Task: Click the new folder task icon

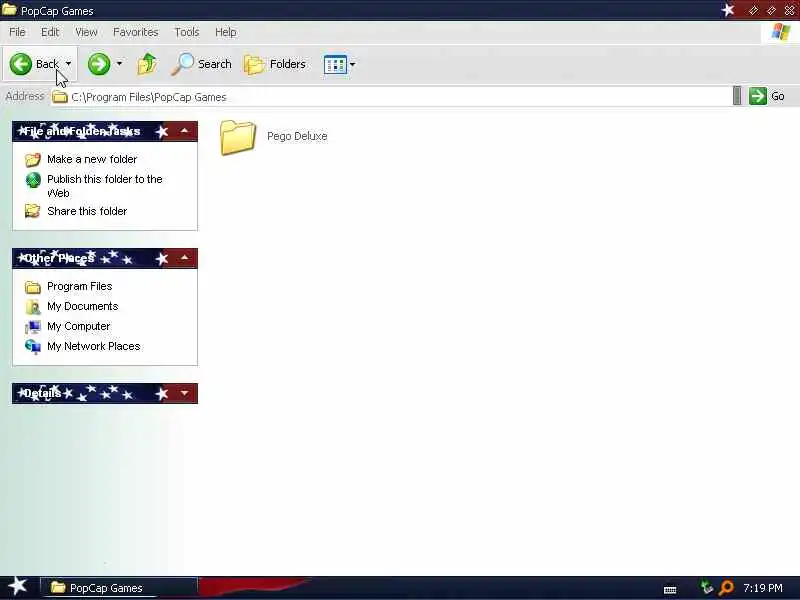Action: (33, 160)
